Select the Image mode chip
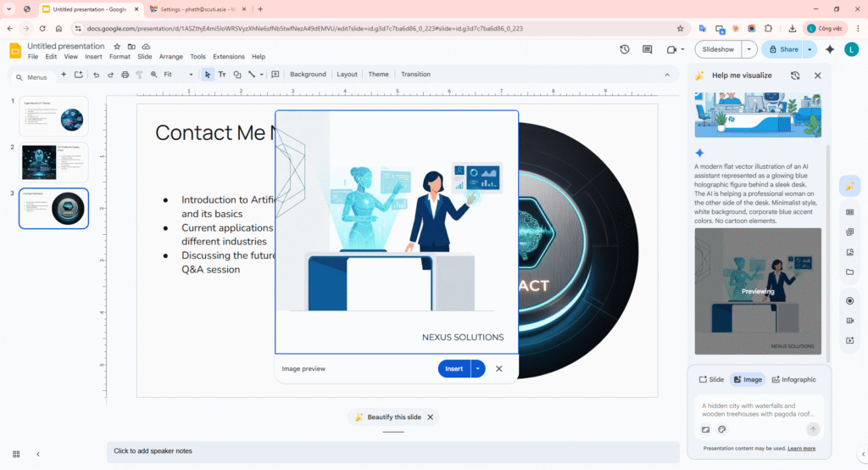Image resolution: width=868 pixels, height=470 pixels. tap(748, 379)
